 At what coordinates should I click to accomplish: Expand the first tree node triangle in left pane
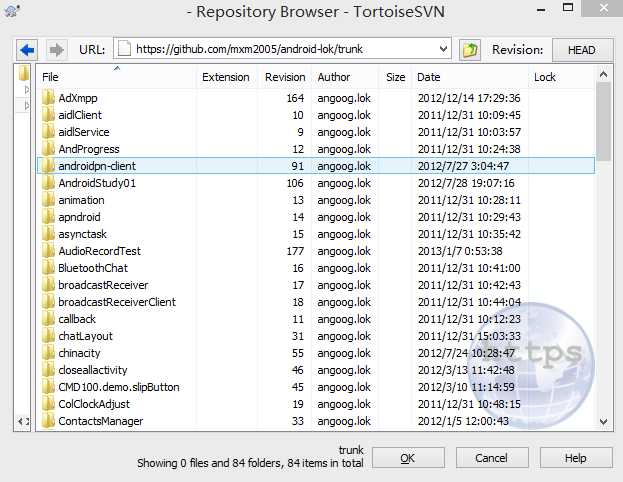click(27, 89)
